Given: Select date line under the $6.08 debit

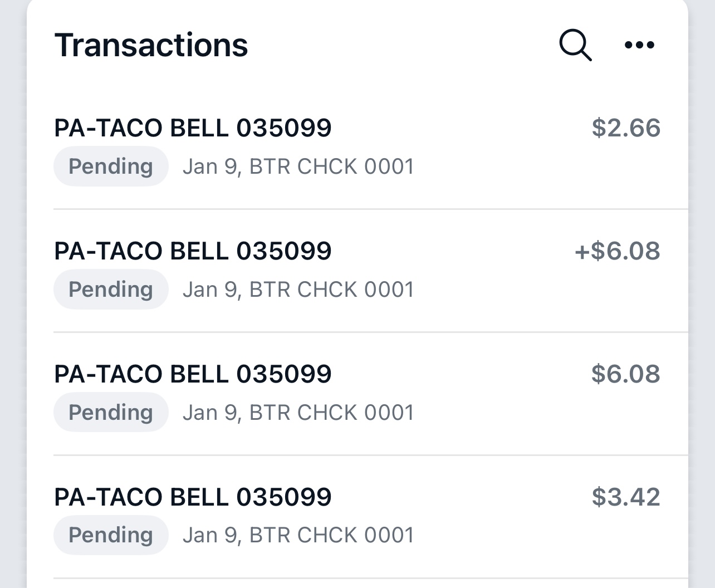Looking at the screenshot, I should pos(298,413).
